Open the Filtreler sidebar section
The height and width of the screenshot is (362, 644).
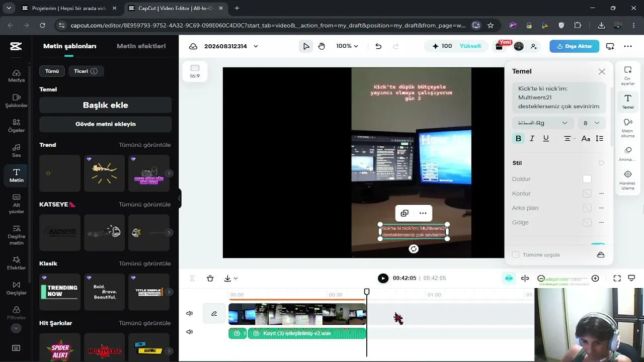pyautogui.click(x=16, y=313)
